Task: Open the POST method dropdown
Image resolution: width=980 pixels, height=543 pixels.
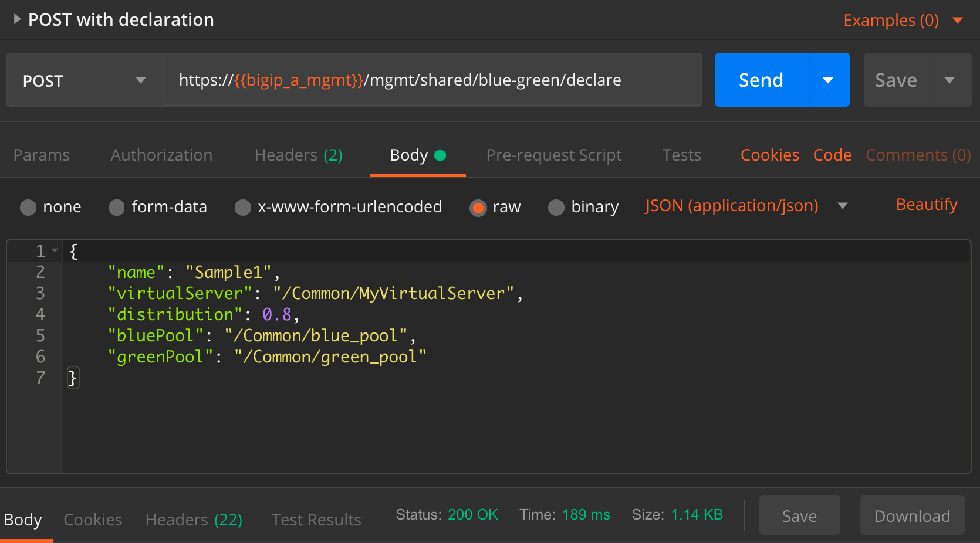Action: pos(84,80)
